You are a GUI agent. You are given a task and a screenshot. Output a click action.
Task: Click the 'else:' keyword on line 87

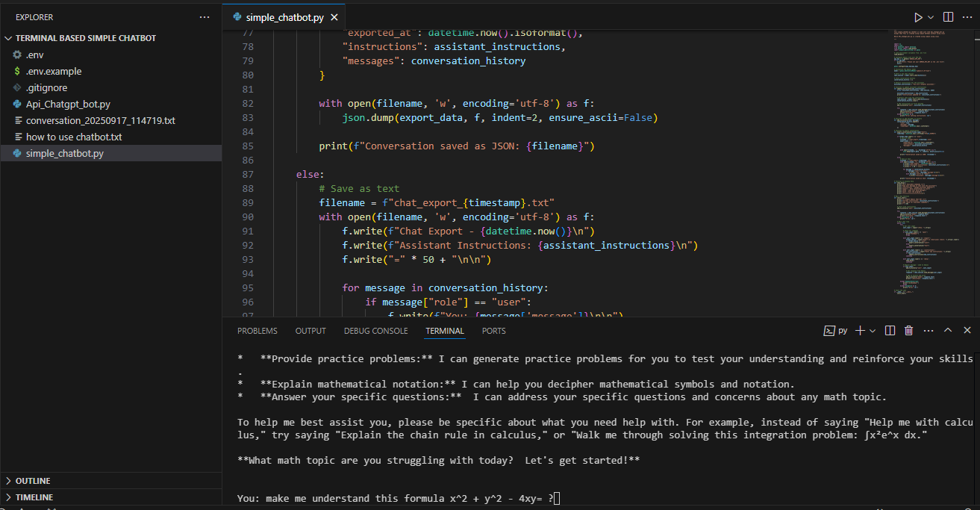point(310,175)
